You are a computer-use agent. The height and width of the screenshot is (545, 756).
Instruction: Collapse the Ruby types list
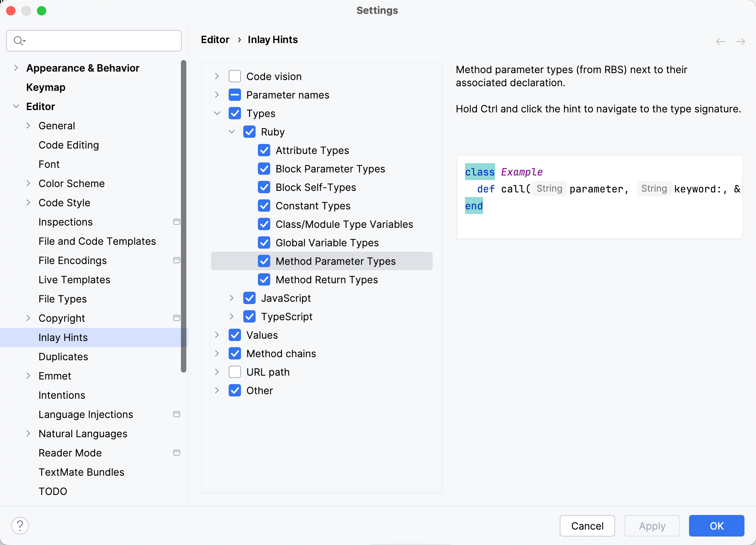tap(232, 132)
